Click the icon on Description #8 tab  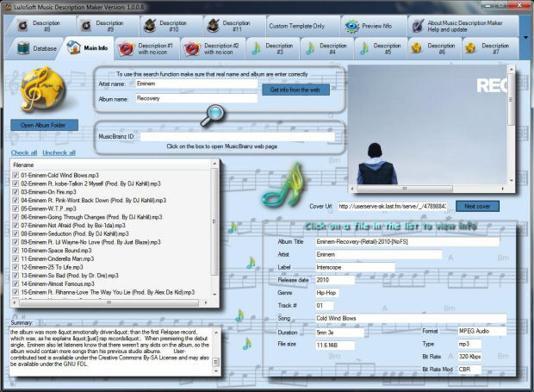22,26
